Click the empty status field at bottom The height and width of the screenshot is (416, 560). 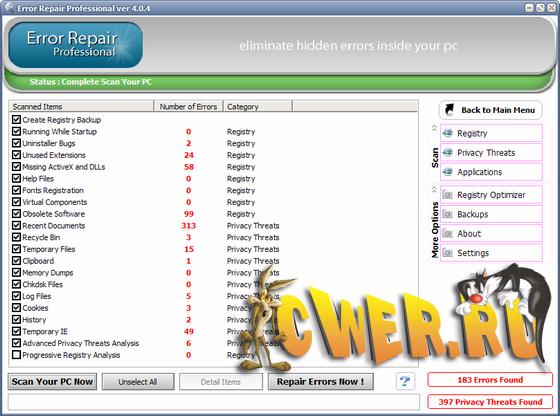click(x=214, y=402)
